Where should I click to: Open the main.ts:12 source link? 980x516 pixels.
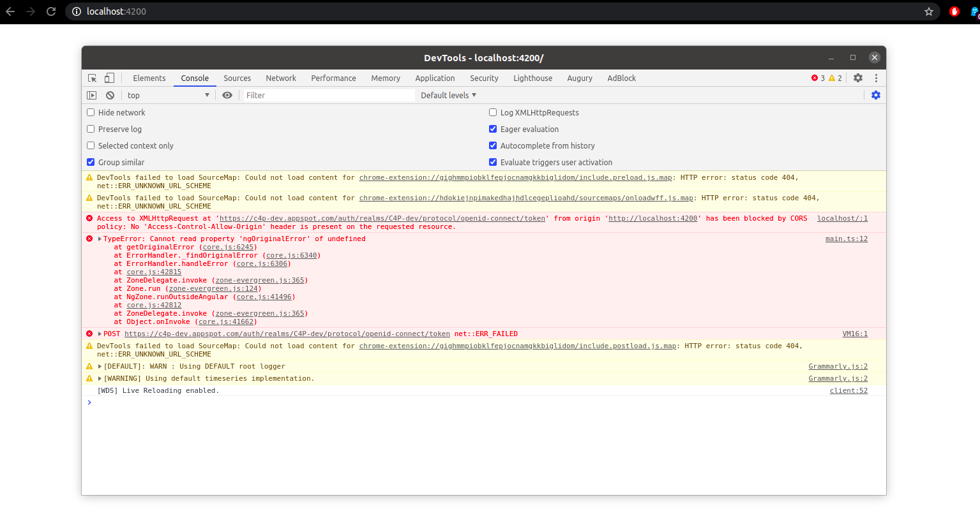pyautogui.click(x=847, y=239)
